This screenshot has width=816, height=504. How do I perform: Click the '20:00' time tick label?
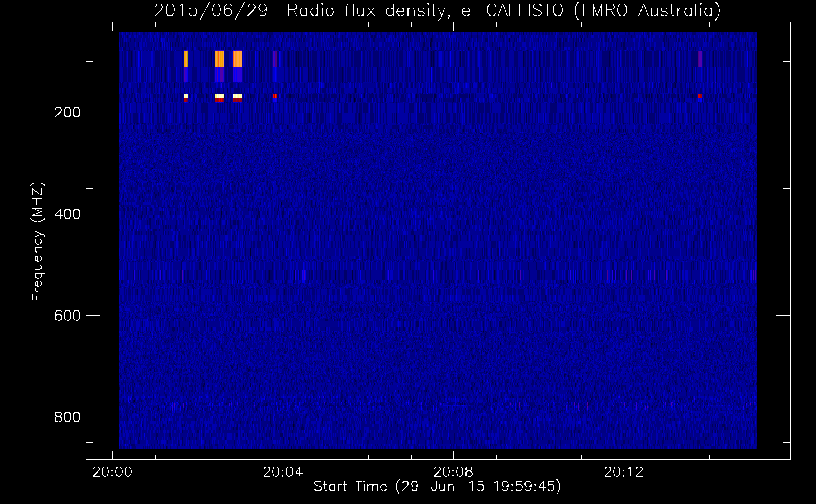click(112, 472)
